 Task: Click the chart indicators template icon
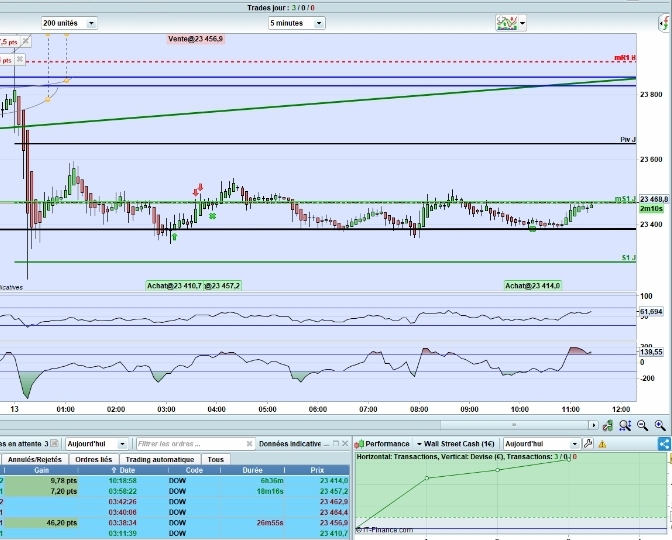[x=506, y=23]
